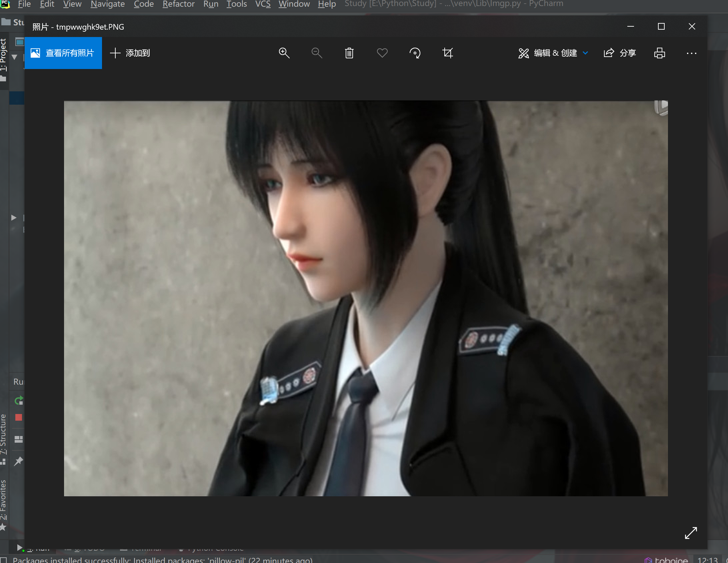This screenshot has width=728, height=563.
Task: Open the Help menu in PyCharm
Action: 327,4
